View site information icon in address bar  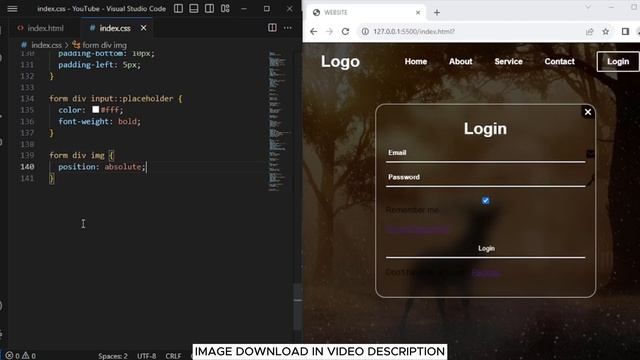pos(365,31)
